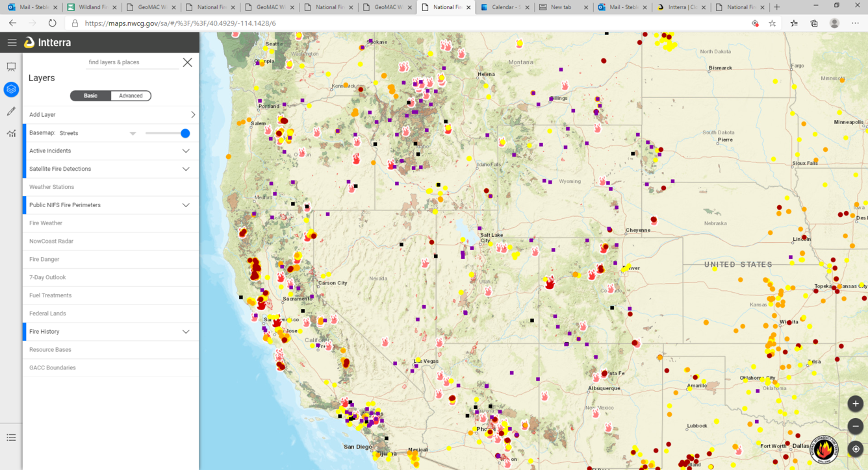This screenshot has width=868, height=470.
Task: Close the Layers panel with the X
Action: [x=187, y=62]
